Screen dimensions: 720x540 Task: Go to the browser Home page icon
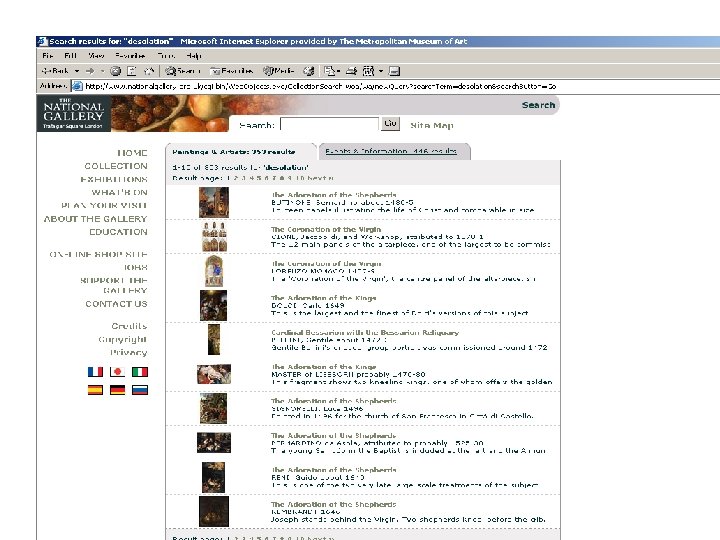pyautogui.click(x=149, y=71)
